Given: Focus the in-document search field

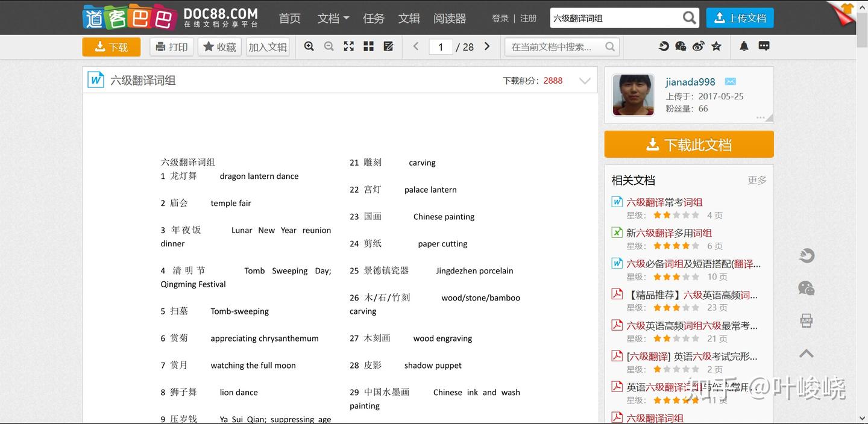Looking at the screenshot, I should [x=556, y=46].
